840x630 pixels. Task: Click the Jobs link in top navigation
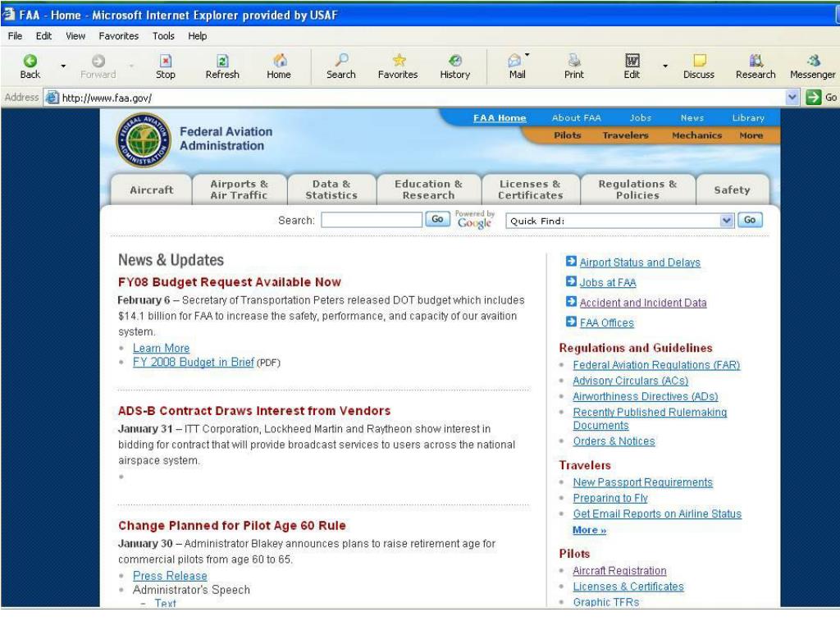(640, 118)
